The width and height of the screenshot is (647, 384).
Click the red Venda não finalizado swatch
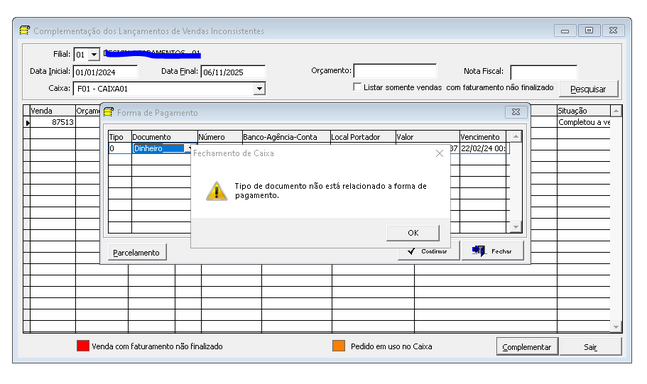(x=83, y=346)
